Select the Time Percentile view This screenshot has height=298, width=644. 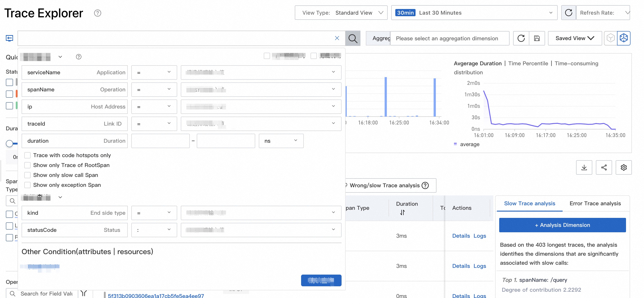pyautogui.click(x=528, y=63)
